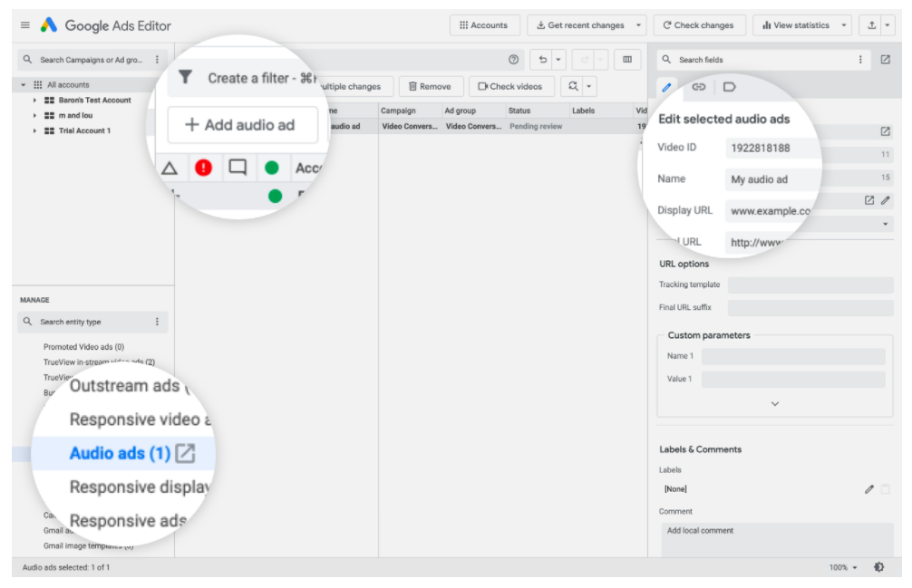
Task: Select Baron's Test Account in tree
Action: pos(94,100)
